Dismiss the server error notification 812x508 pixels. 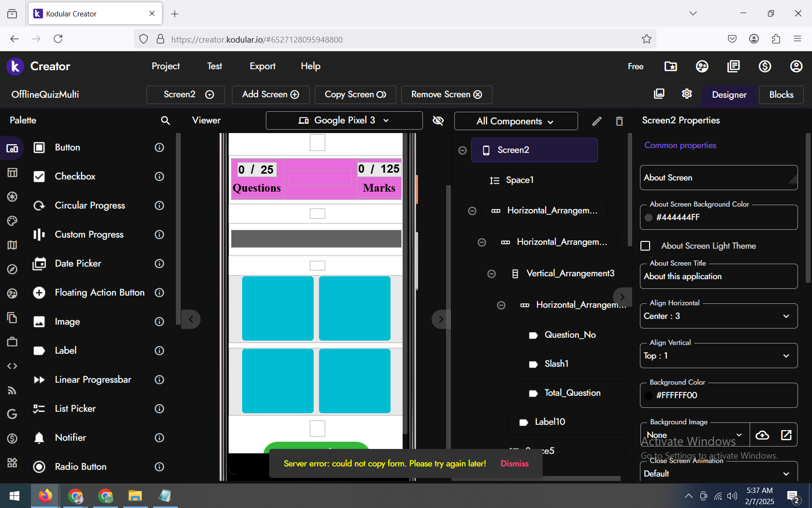point(514,463)
